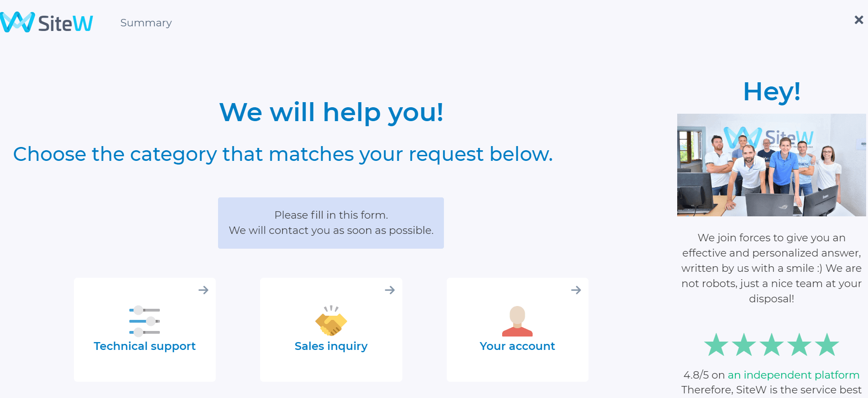
Task: Click the Your account person icon
Action: click(x=517, y=321)
